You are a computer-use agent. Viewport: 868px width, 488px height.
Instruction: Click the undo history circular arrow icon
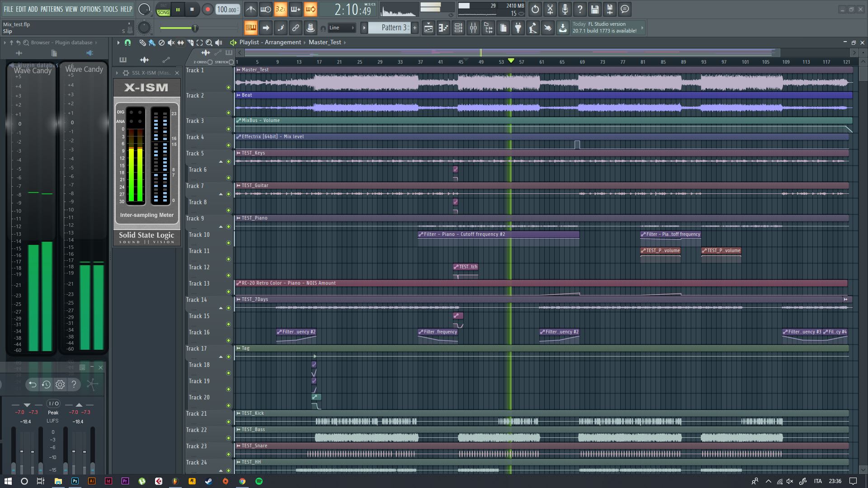tap(535, 9)
